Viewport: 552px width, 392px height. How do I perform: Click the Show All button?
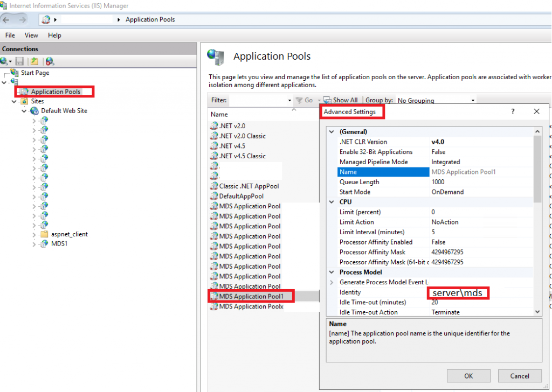[x=341, y=100]
